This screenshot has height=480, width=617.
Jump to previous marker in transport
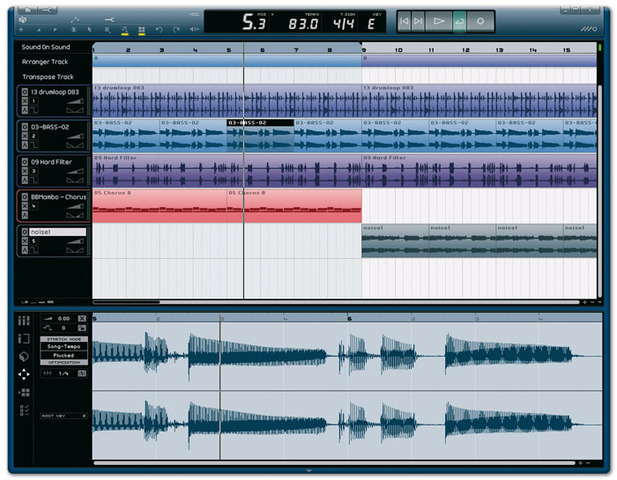click(x=404, y=21)
